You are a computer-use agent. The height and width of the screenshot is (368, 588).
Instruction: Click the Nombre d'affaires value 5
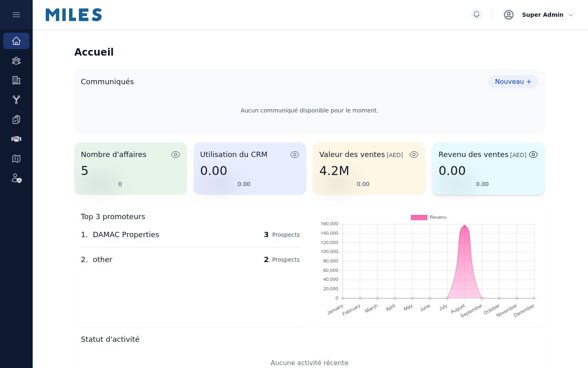pos(85,171)
